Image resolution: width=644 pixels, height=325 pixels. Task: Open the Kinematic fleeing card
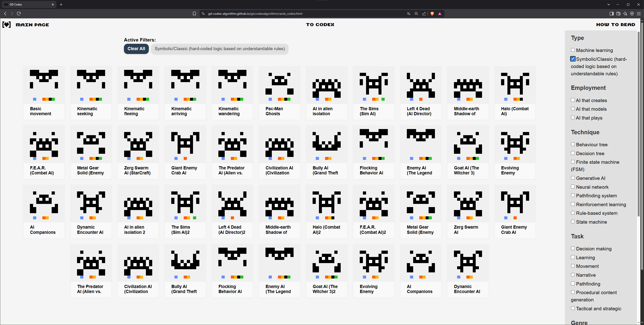pyautogui.click(x=138, y=93)
